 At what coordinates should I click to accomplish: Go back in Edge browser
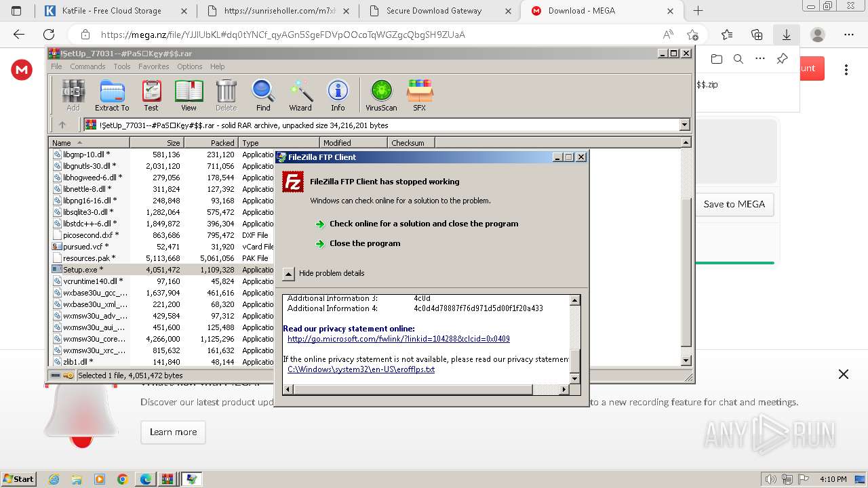[19, 35]
